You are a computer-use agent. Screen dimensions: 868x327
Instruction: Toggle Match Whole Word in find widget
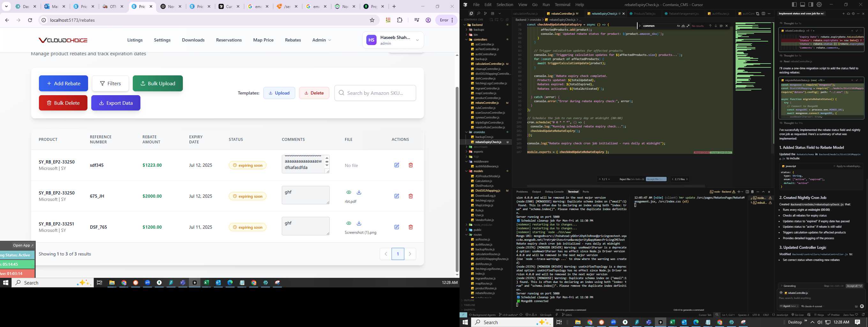(x=683, y=26)
